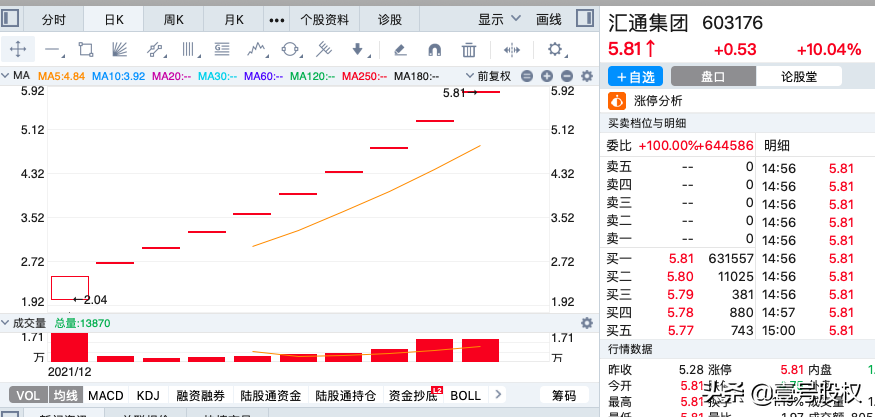Click the tallest first volume bar

[70, 347]
